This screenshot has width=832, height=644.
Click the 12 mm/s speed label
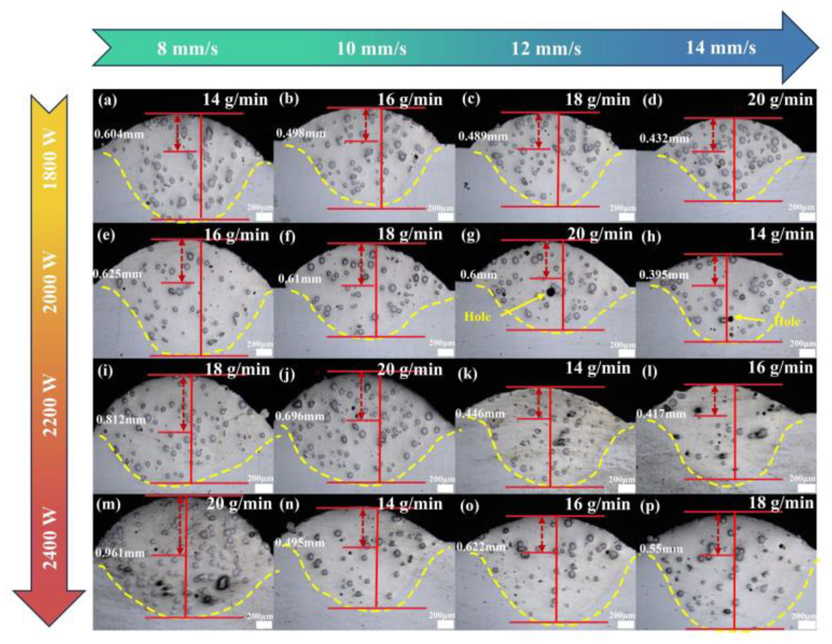[x=546, y=49]
